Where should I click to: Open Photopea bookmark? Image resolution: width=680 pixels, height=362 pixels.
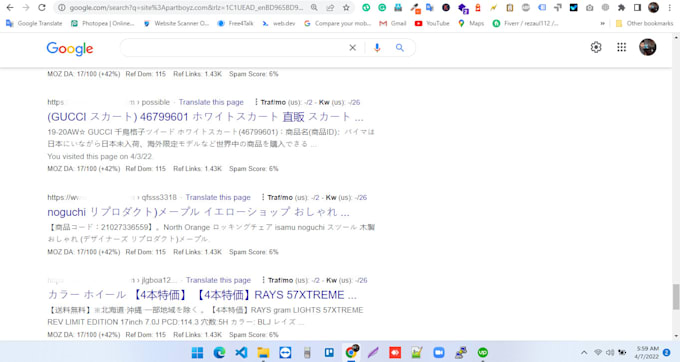(103, 23)
